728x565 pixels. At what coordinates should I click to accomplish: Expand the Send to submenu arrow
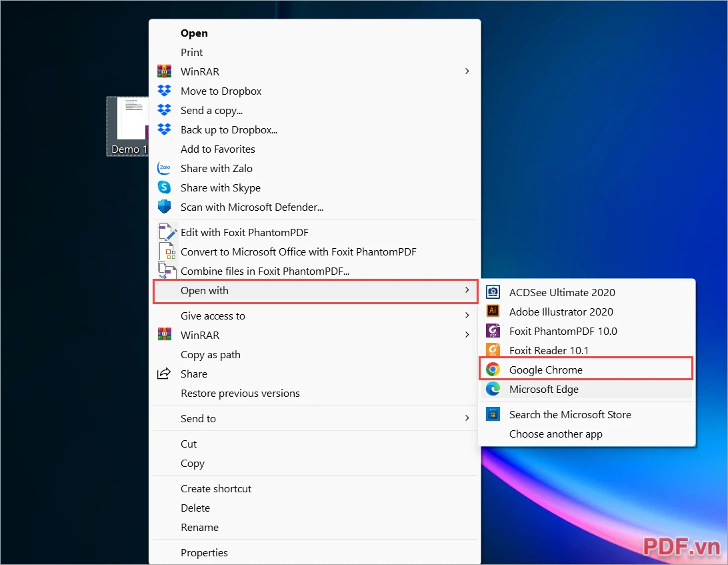[x=467, y=418]
